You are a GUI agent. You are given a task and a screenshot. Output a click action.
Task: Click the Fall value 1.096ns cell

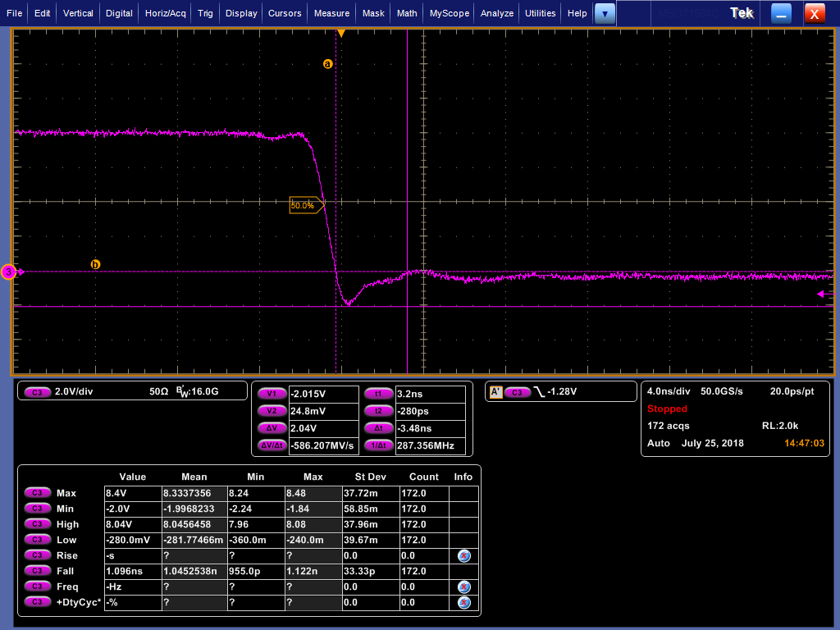(133, 571)
